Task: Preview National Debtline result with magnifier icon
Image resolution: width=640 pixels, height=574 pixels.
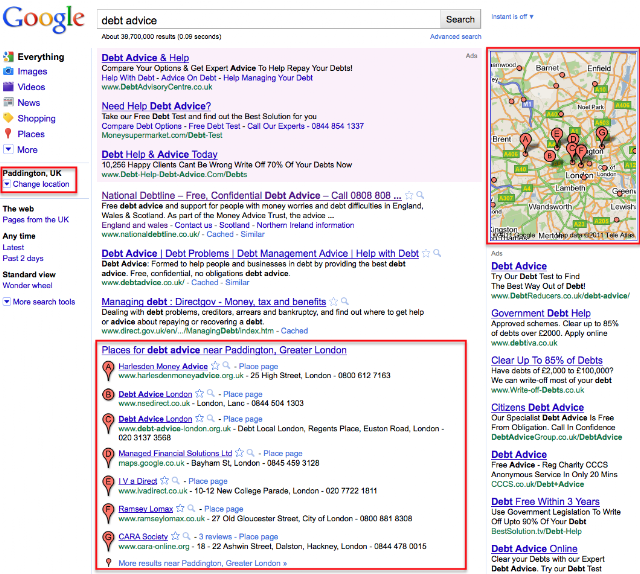Action: click(420, 195)
